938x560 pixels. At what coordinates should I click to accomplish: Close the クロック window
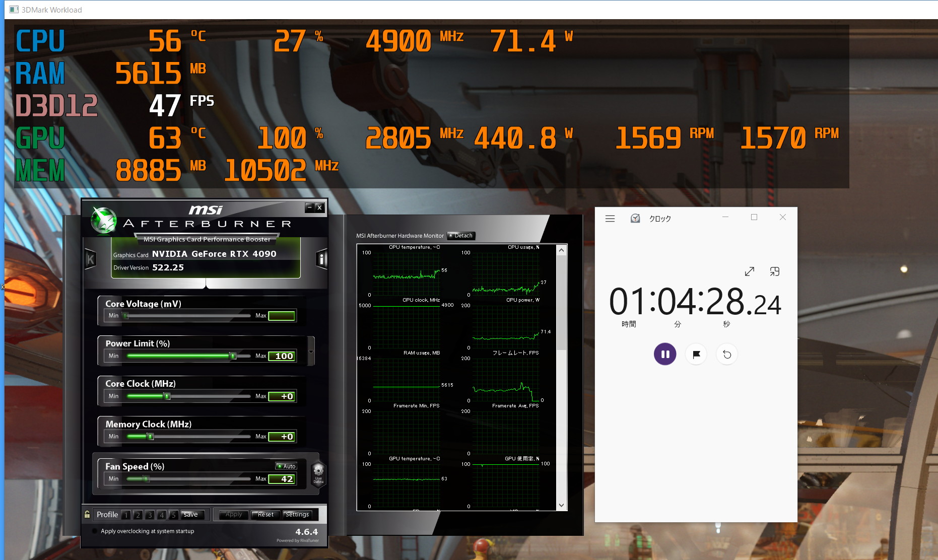[783, 217]
